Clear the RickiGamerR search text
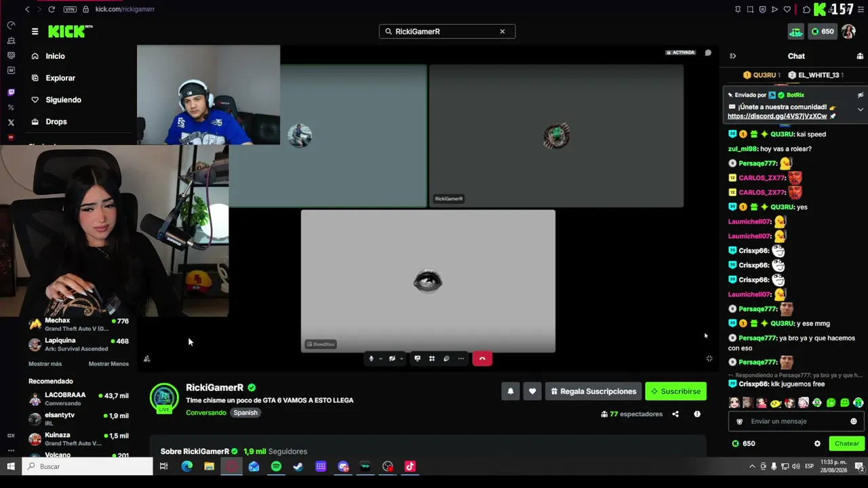This screenshot has height=488, width=868. [x=502, y=31]
